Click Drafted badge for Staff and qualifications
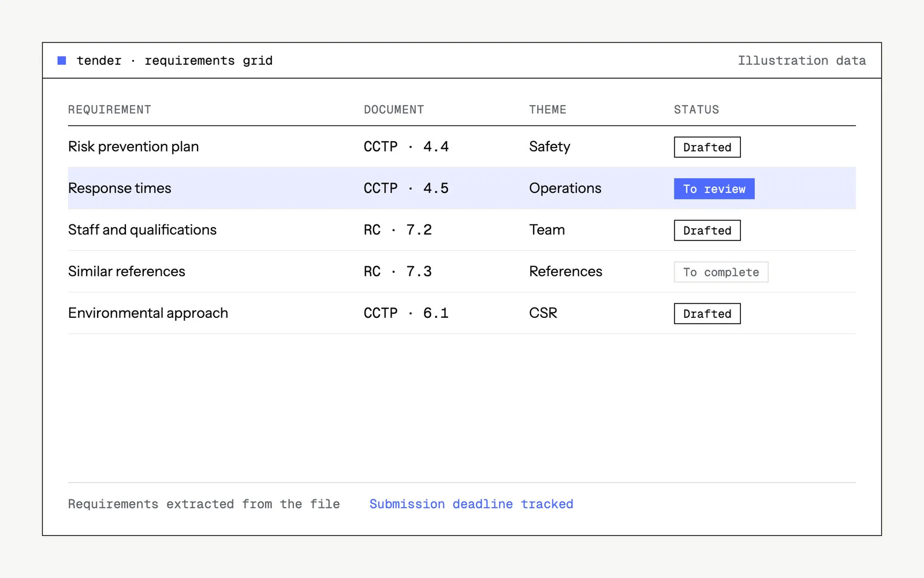The height and width of the screenshot is (578, 924). click(x=707, y=231)
